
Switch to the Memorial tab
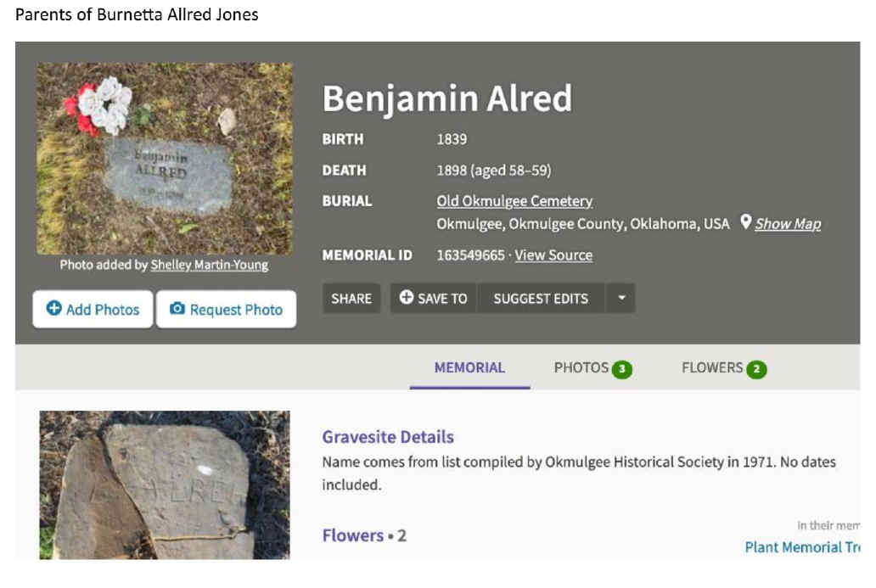tap(469, 367)
